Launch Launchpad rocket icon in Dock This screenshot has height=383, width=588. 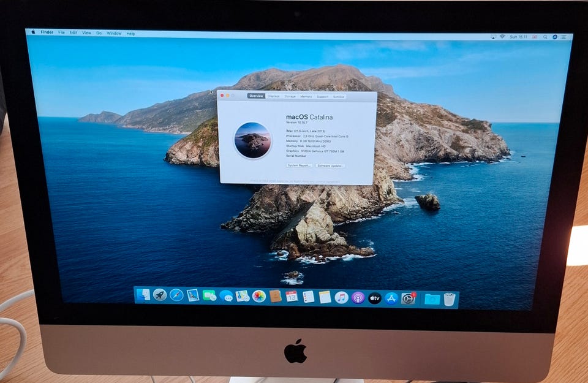click(x=160, y=295)
